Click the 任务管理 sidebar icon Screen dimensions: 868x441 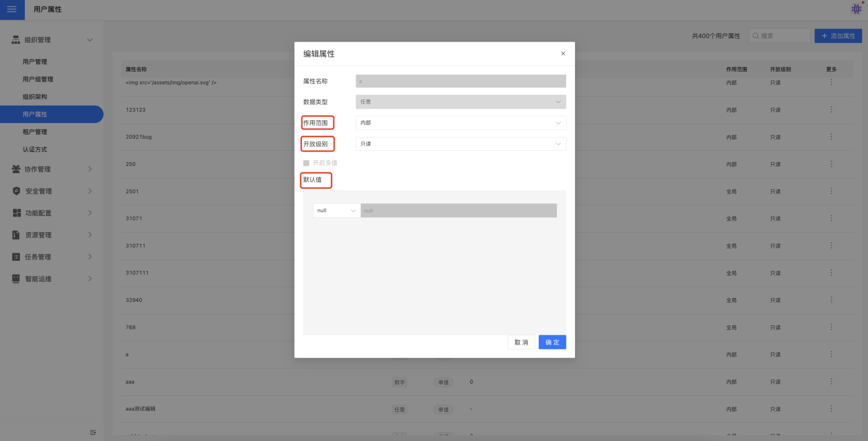[x=16, y=257]
